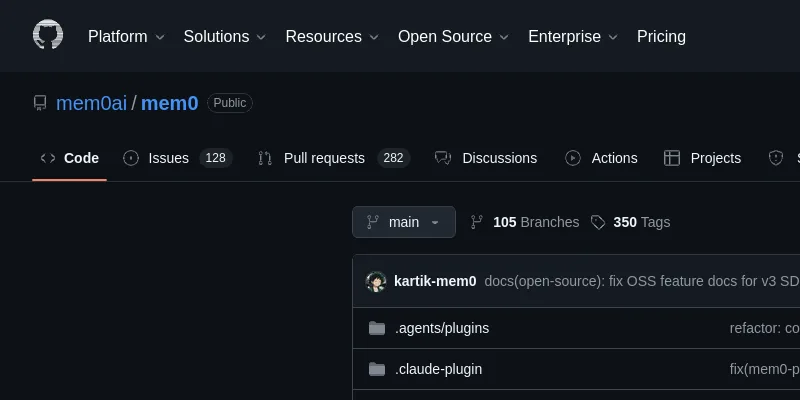Click the branch icon beside 105 Branches
This screenshot has height=400, width=800.
(x=477, y=222)
